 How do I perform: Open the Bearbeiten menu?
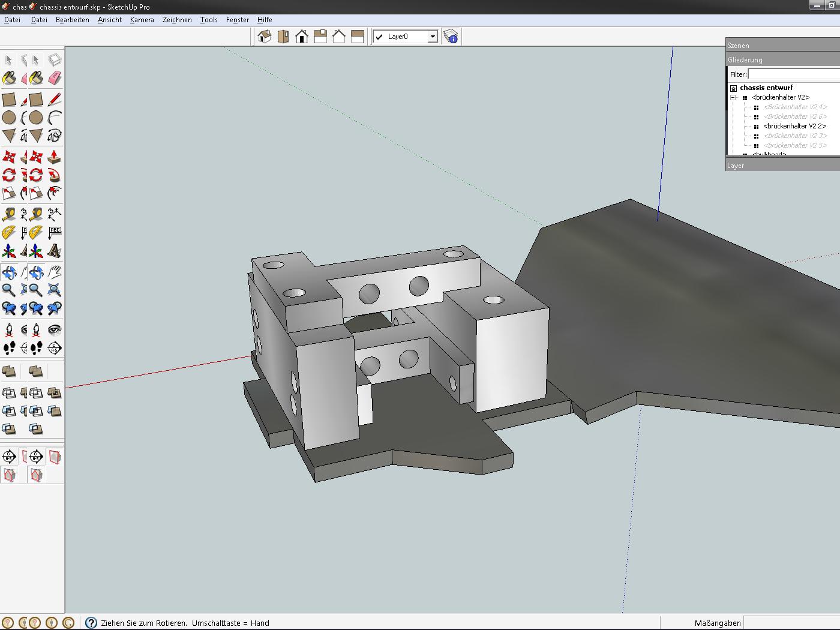(72, 20)
